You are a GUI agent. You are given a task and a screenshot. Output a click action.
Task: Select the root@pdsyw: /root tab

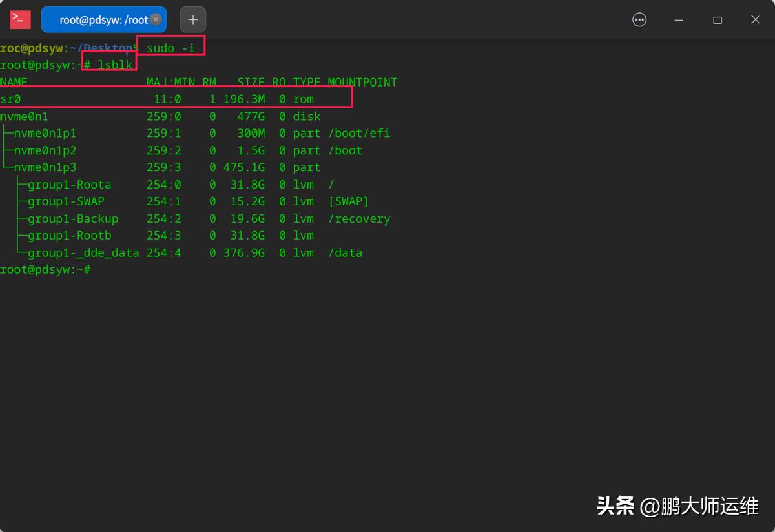tap(100, 19)
